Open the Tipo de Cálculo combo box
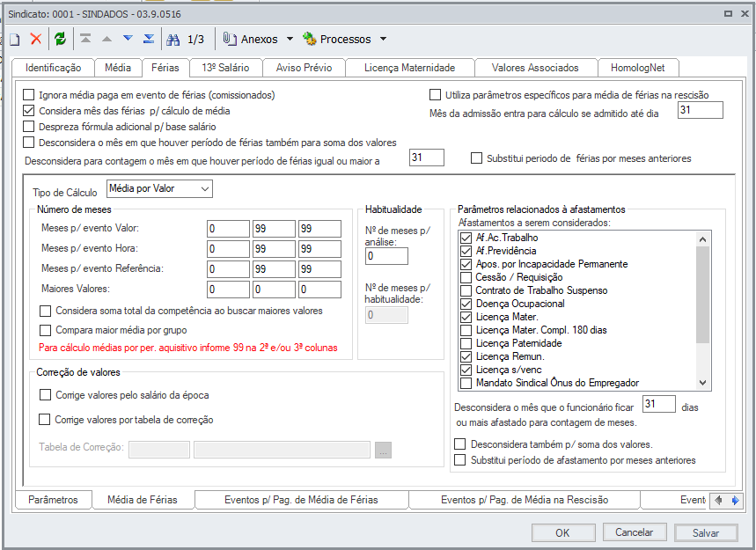This screenshot has height=550, width=756. (159, 188)
